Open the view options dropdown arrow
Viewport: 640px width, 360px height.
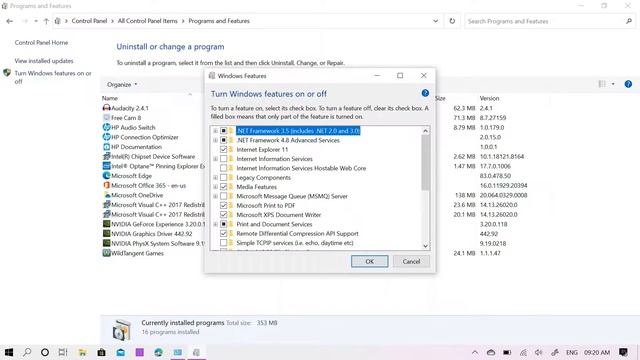[613, 84]
